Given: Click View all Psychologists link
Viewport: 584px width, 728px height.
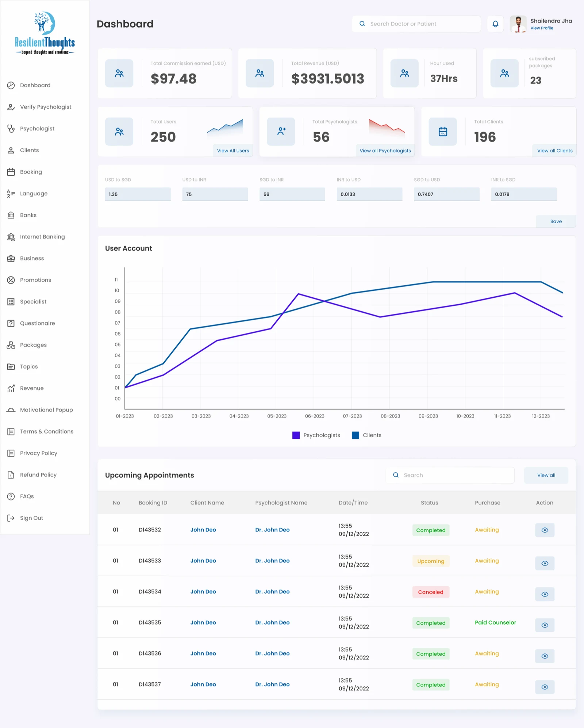Looking at the screenshot, I should tap(385, 150).
